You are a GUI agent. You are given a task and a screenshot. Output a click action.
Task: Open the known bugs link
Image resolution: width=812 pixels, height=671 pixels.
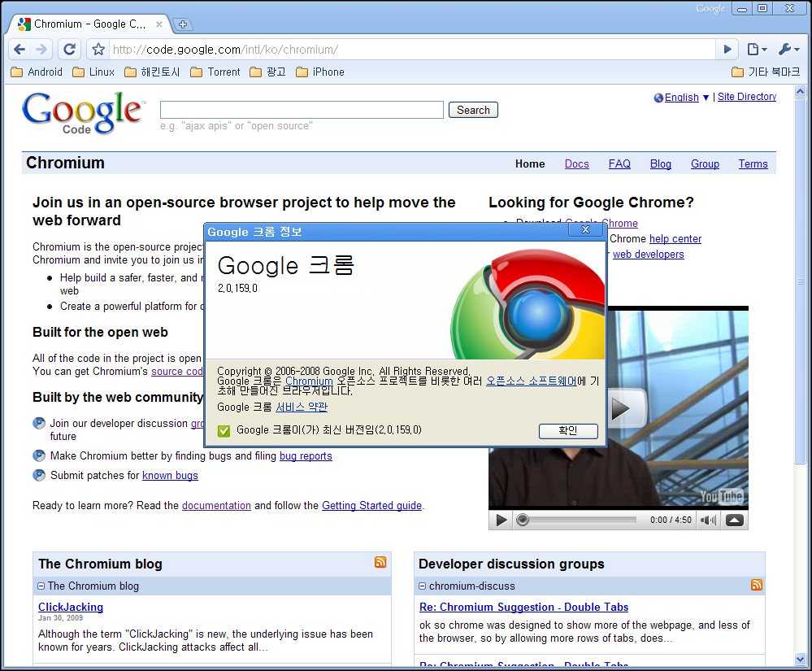point(171,476)
